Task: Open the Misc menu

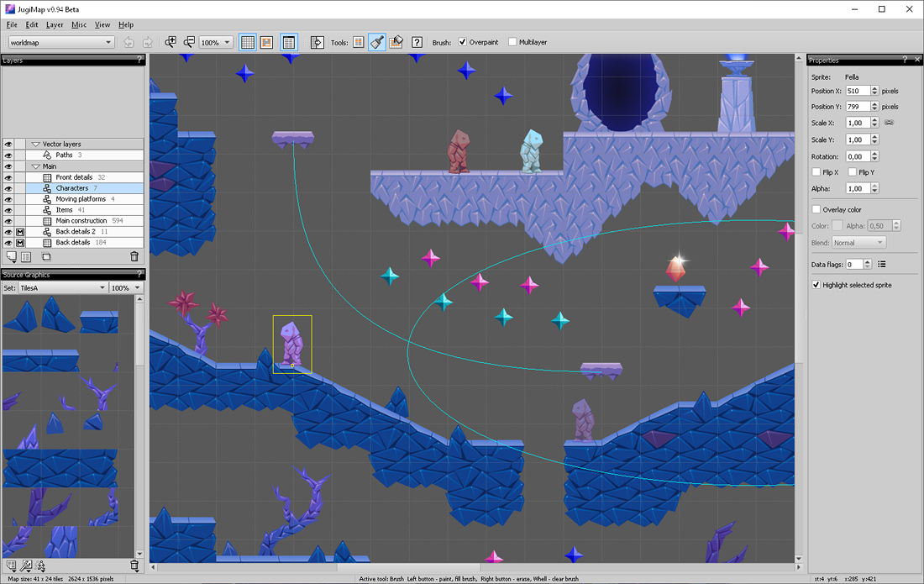Action: [x=79, y=24]
